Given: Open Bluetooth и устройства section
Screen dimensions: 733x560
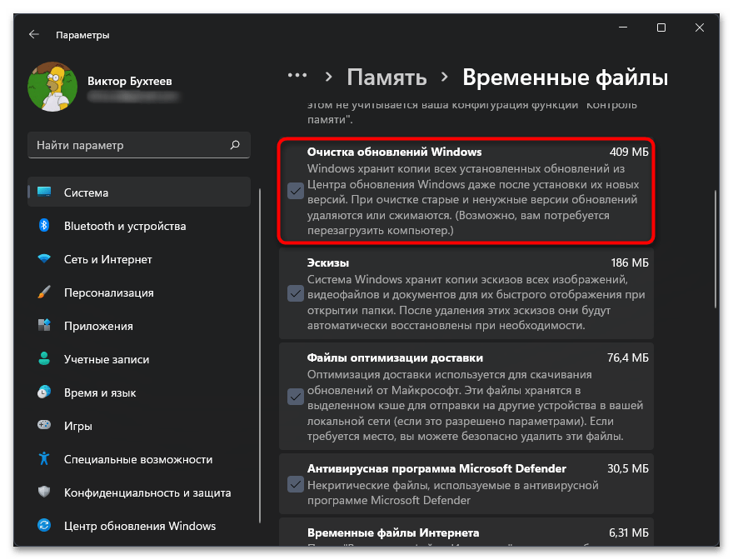Looking at the screenshot, I should [x=139, y=226].
